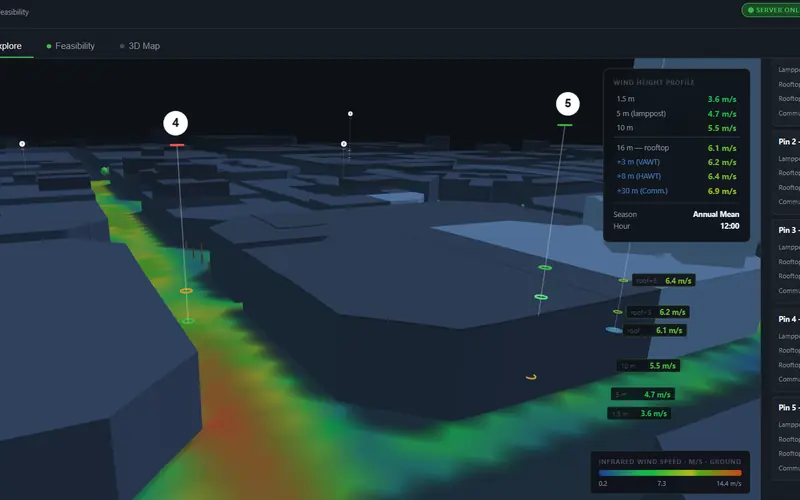800x500 pixels.
Task: Click the Lamppost row in the Pin 5 card
Action: [x=789, y=424]
